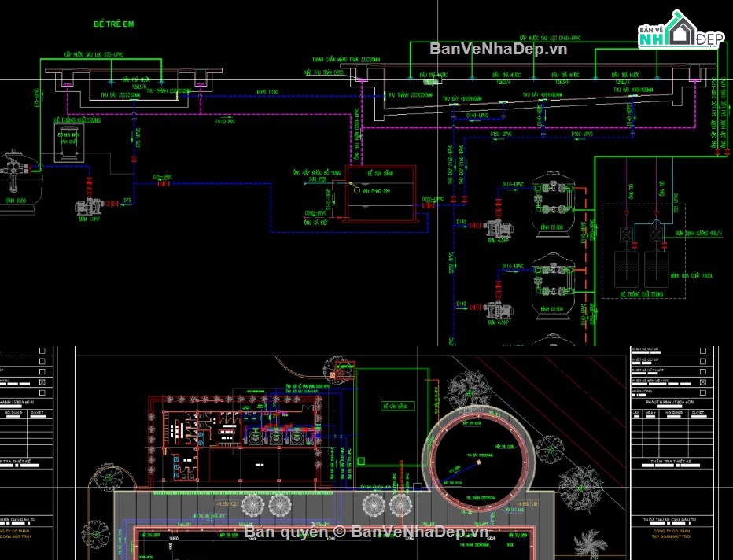Select the BÌNH HÓA CHẤT 1000L label

coord(691,276)
